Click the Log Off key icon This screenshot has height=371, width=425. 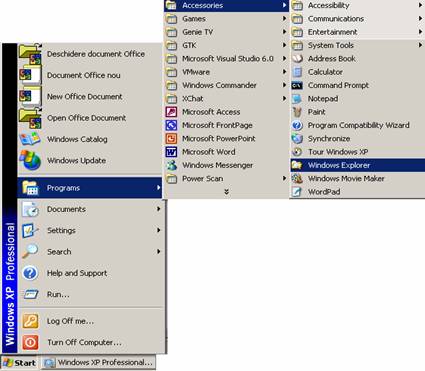click(x=30, y=321)
